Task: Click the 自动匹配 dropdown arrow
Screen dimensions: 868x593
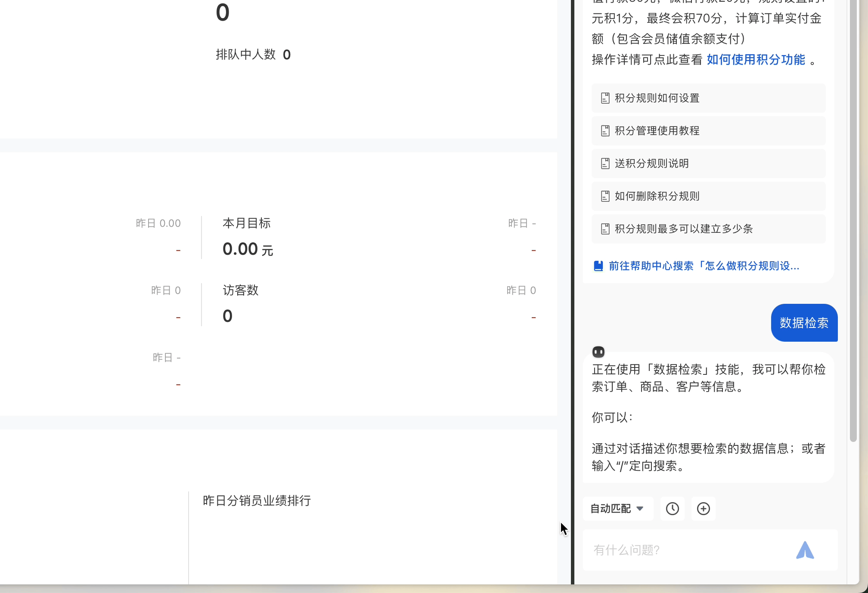Action: pos(640,509)
